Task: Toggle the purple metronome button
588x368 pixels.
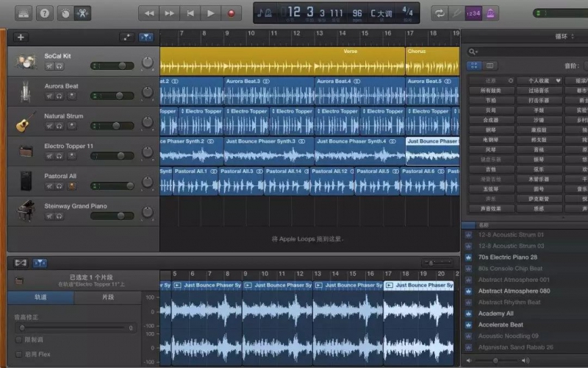Action: point(490,14)
